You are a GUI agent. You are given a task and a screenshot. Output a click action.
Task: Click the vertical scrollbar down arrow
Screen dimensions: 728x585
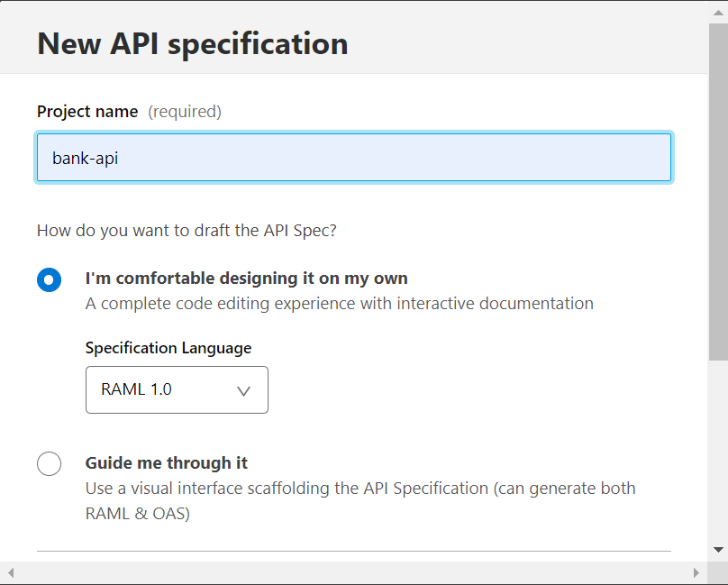[x=718, y=549]
